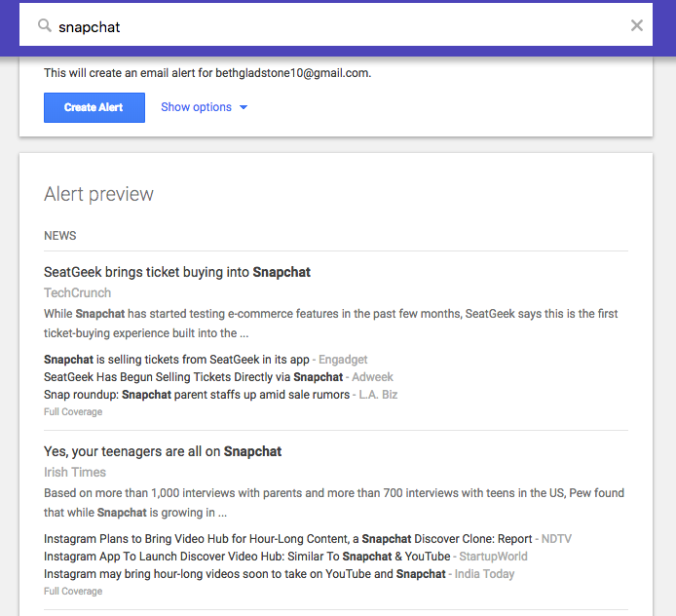The width and height of the screenshot is (676, 616).
Task: Open Full Coverage under Irish Times story
Action: pos(73,592)
